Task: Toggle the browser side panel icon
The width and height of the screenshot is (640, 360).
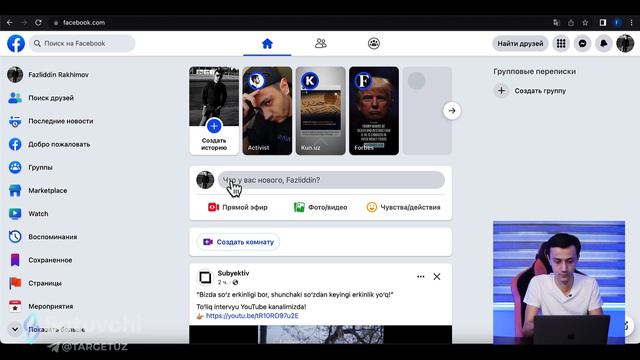Action: (603, 22)
